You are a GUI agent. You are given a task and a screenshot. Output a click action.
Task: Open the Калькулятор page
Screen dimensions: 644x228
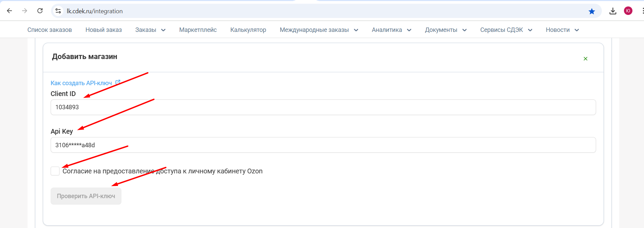(248, 30)
